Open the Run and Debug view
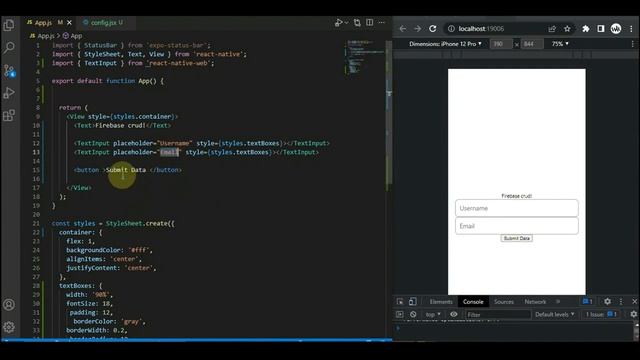This screenshot has width=640, height=360. tap(9, 93)
